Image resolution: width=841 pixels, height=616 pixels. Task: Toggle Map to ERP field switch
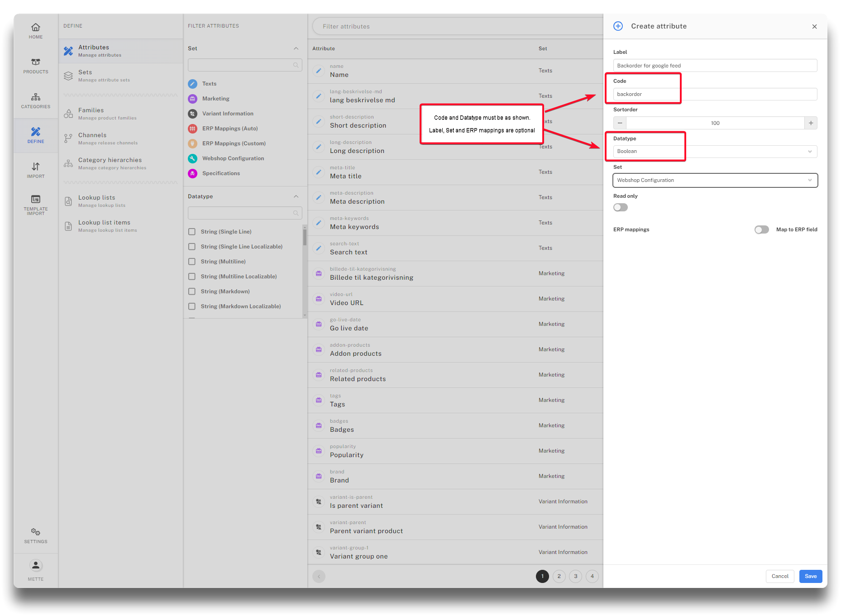click(761, 229)
